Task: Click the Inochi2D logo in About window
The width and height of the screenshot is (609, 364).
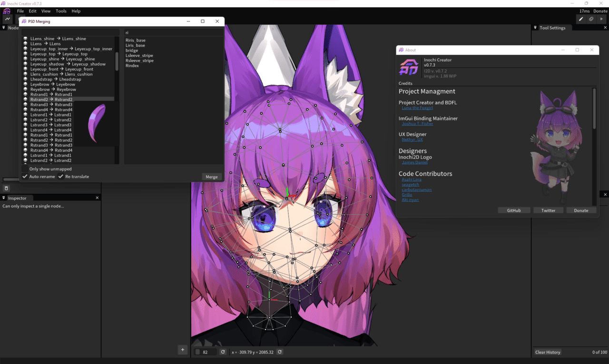Action: pos(408,67)
